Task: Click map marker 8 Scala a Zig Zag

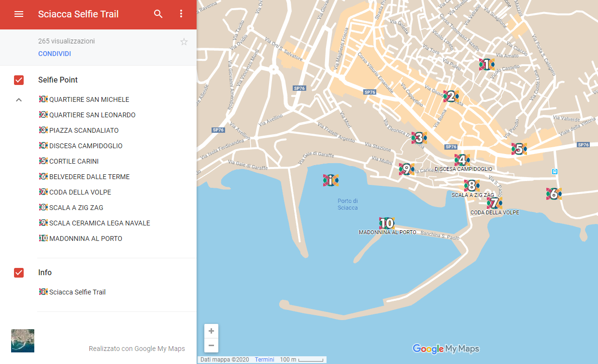Action: [472, 185]
